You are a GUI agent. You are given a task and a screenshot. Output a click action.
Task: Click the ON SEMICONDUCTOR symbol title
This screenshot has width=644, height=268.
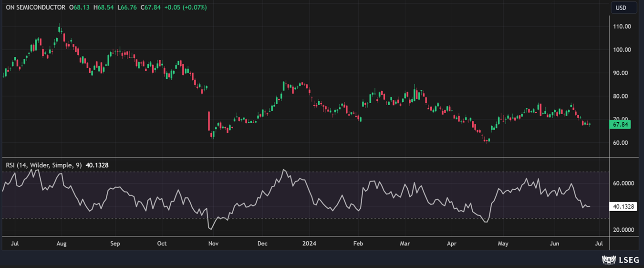coord(36,8)
